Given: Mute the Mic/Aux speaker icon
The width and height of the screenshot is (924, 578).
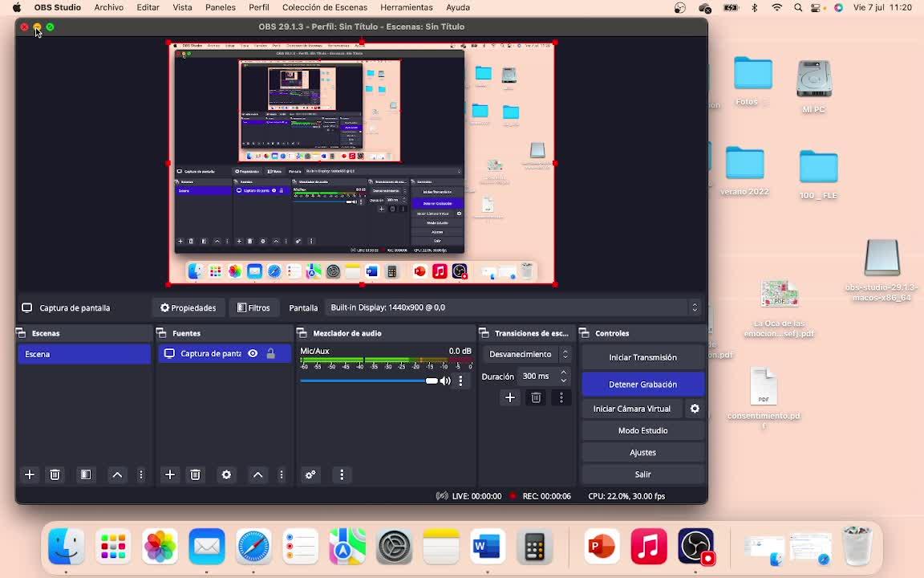Looking at the screenshot, I should coord(445,381).
